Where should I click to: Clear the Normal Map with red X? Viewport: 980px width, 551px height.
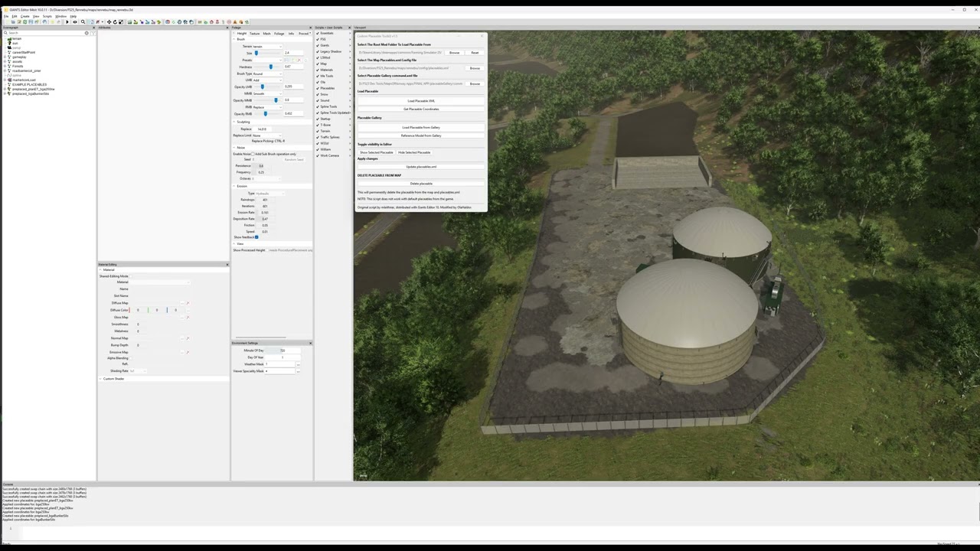coord(188,338)
